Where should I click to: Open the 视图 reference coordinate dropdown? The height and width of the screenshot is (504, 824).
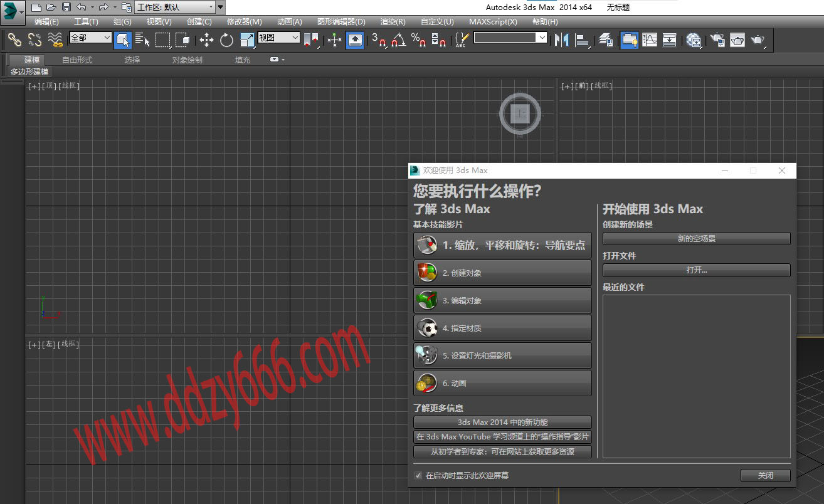click(279, 38)
